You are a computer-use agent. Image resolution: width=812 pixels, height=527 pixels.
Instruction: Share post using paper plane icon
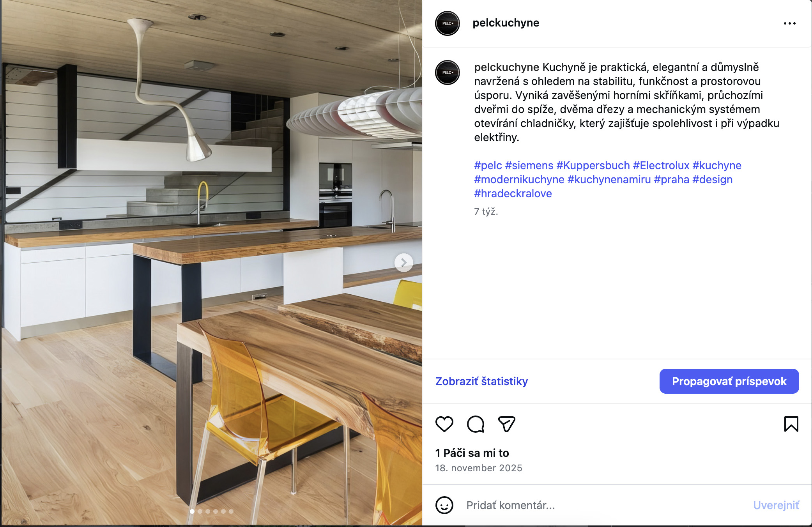(507, 424)
